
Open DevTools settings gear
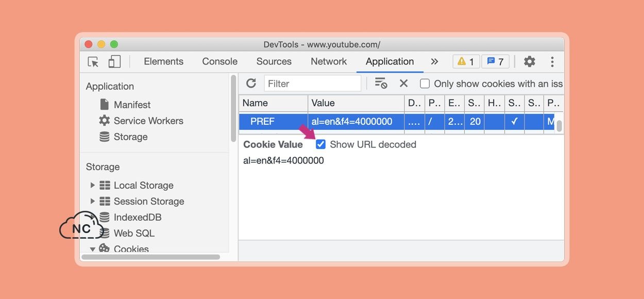(529, 62)
